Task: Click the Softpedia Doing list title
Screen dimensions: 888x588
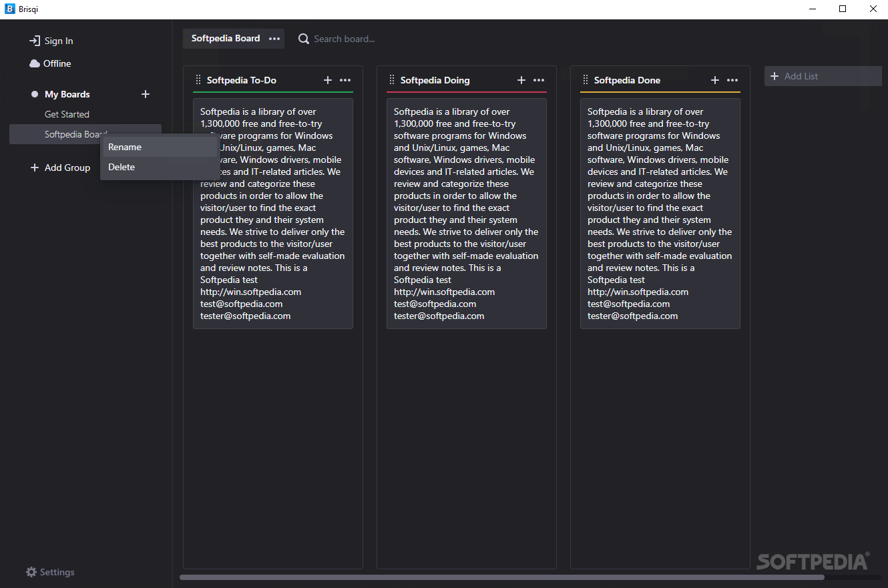Action: tap(435, 80)
